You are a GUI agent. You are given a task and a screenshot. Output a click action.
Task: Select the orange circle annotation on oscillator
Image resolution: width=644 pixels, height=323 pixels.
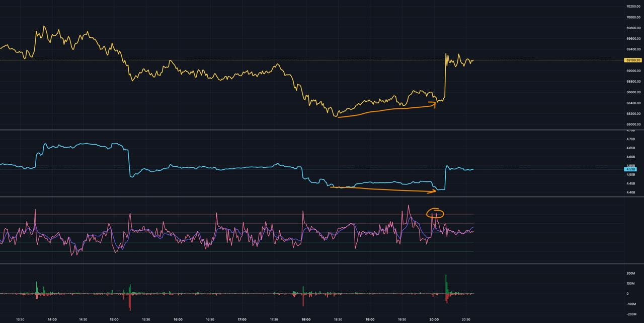435,213
